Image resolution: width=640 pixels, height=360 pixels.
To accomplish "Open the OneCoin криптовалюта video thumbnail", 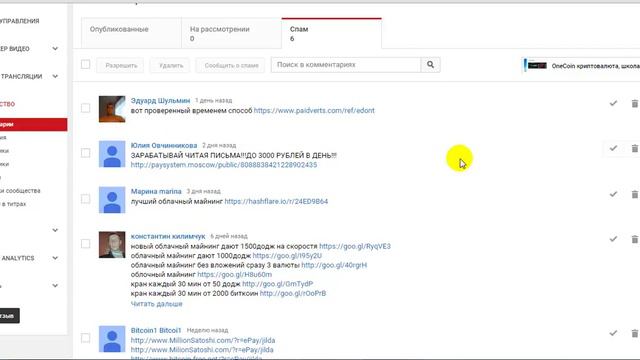I will coord(537,65).
